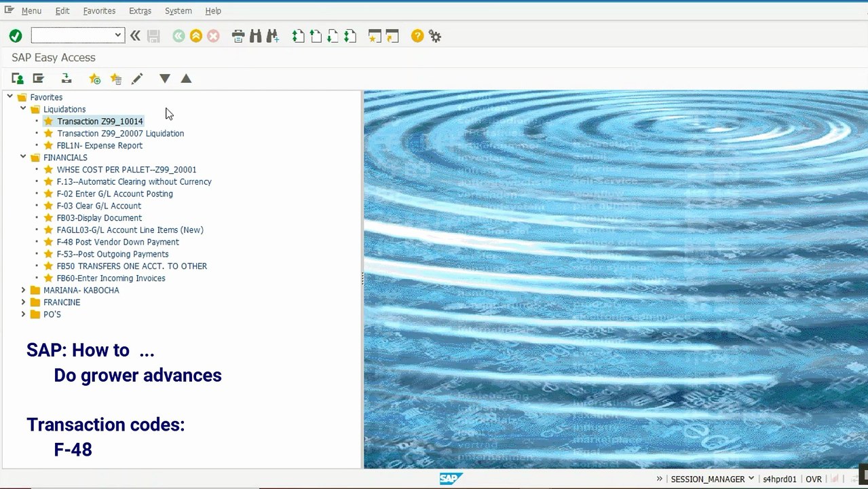Click the yellow Exit icon

[196, 36]
